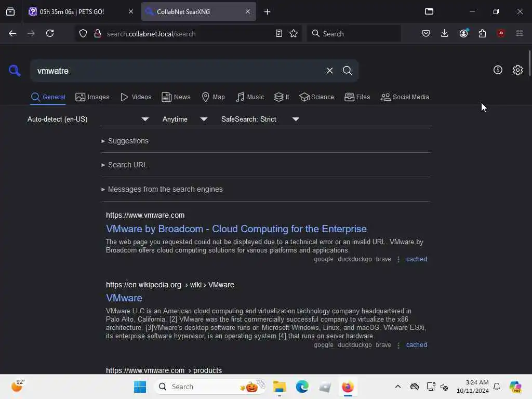Toggle reader view
Viewport: 532px width, 399px height.
pos(278,34)
